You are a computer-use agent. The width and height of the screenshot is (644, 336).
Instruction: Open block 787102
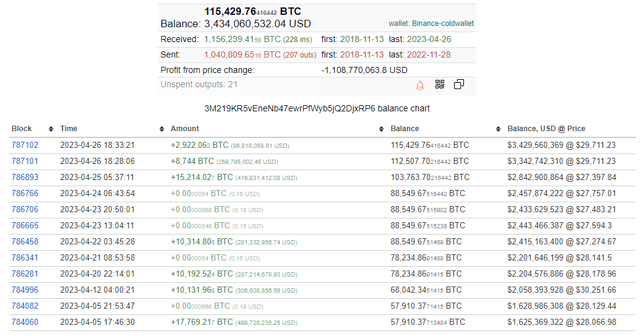25,145
